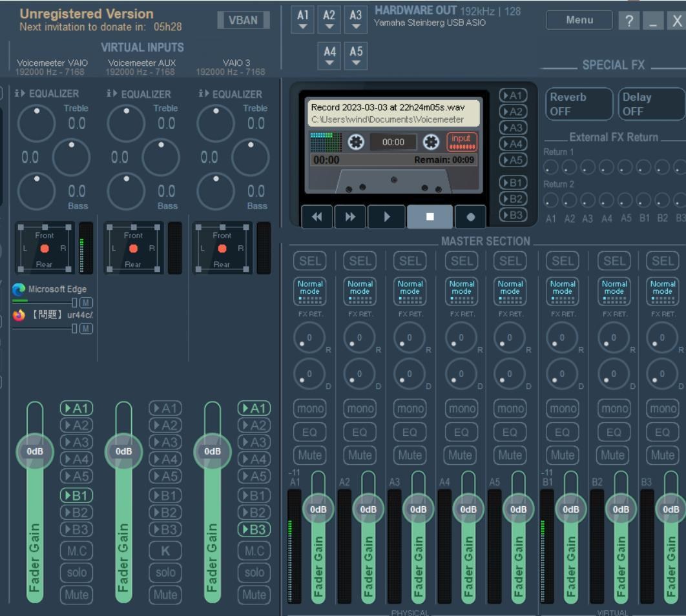Image resolution: width=686 pixels, height=616 pixels.
Task: Open the A4 hardware out dropdown
Action: click(x=329, y=56)
